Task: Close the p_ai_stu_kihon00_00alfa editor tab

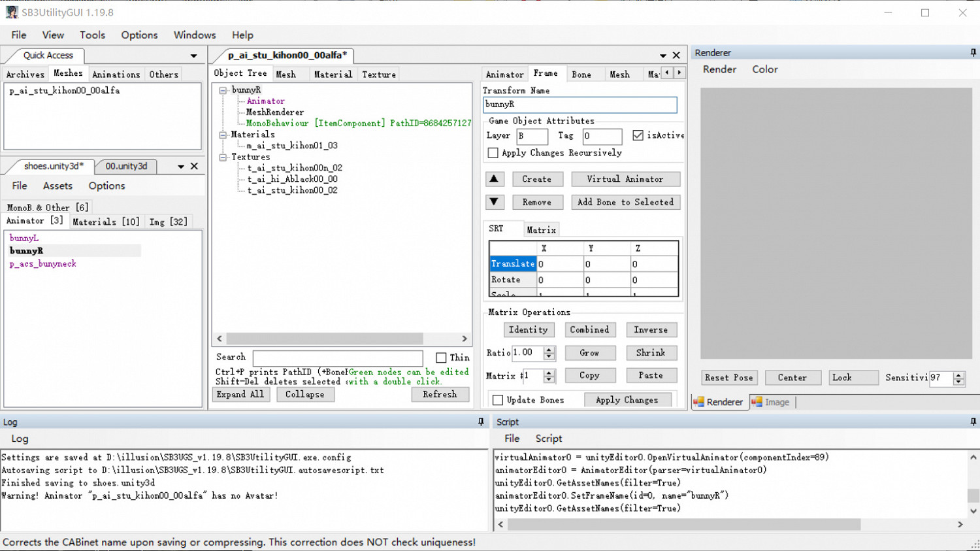Action: pyautogui.click(x=676, y=56)
